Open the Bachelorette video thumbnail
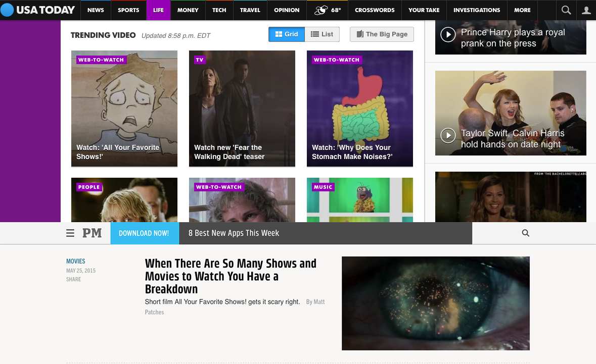 coord(511,197)
